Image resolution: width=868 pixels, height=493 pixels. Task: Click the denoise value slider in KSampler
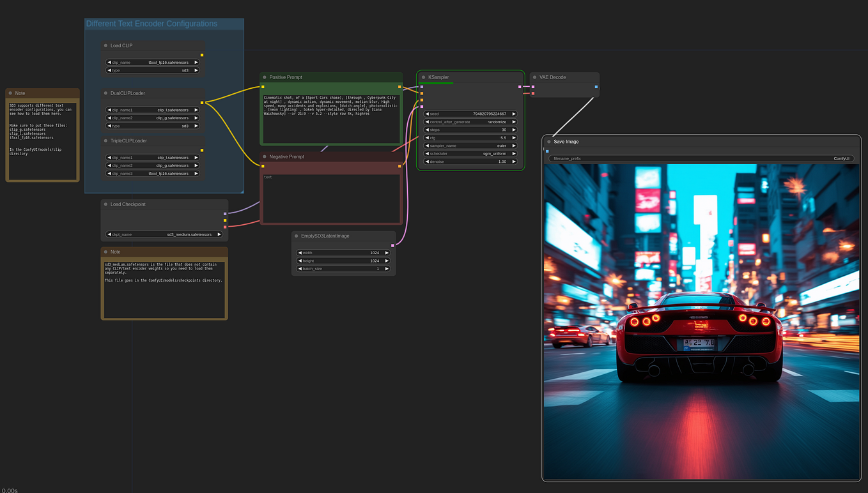click(x=470, y=162)
